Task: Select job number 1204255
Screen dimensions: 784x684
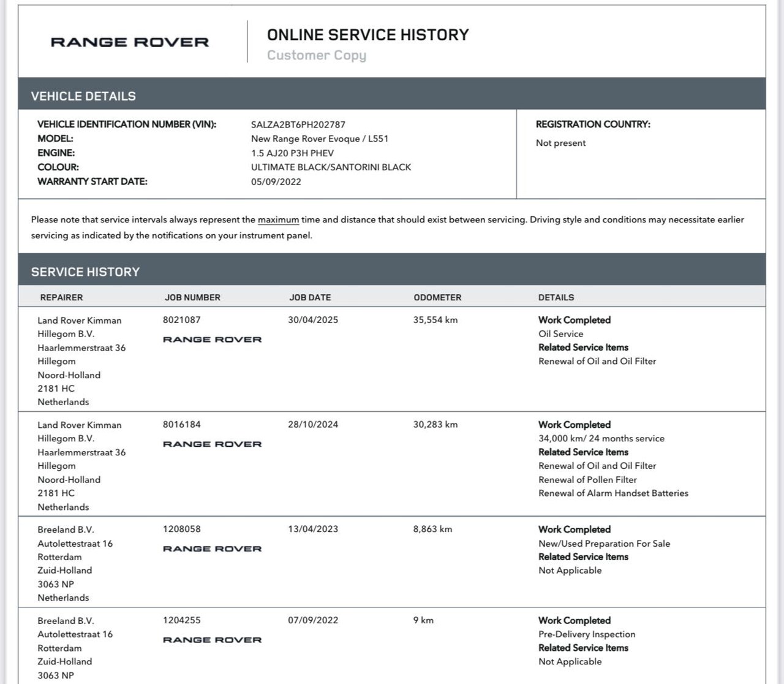Action: tap(182, 620)
